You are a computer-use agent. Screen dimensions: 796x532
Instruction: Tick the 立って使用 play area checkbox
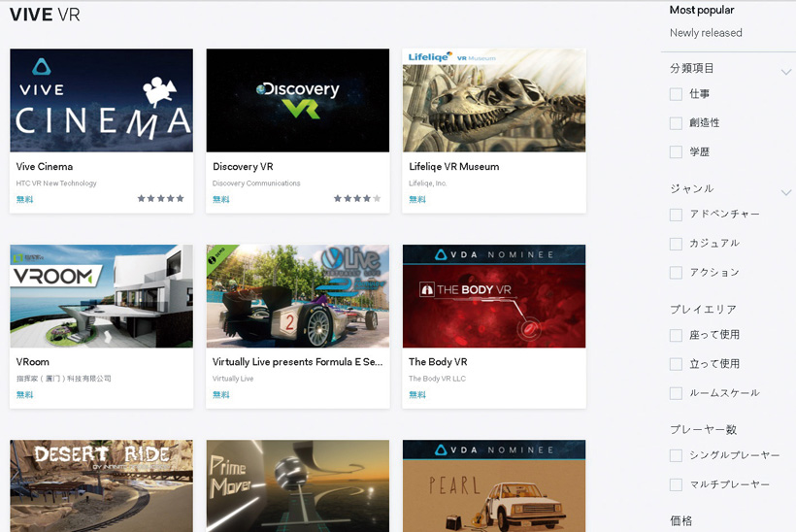click(x=676, y=364)
